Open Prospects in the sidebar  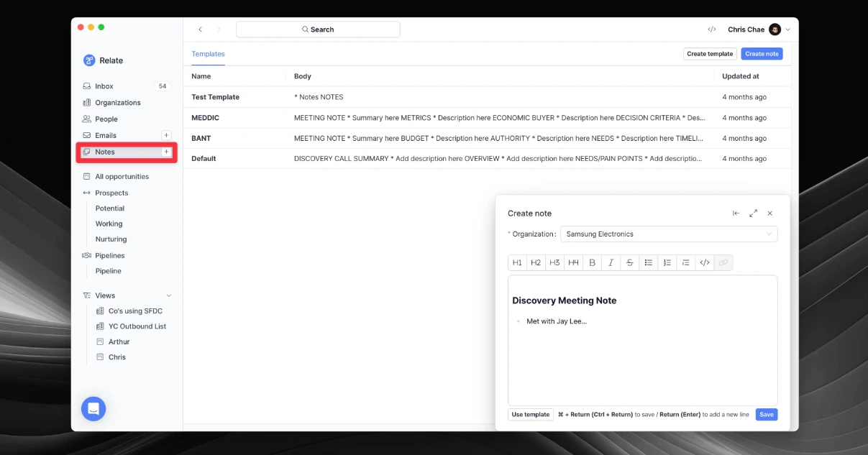coord(113,193)
